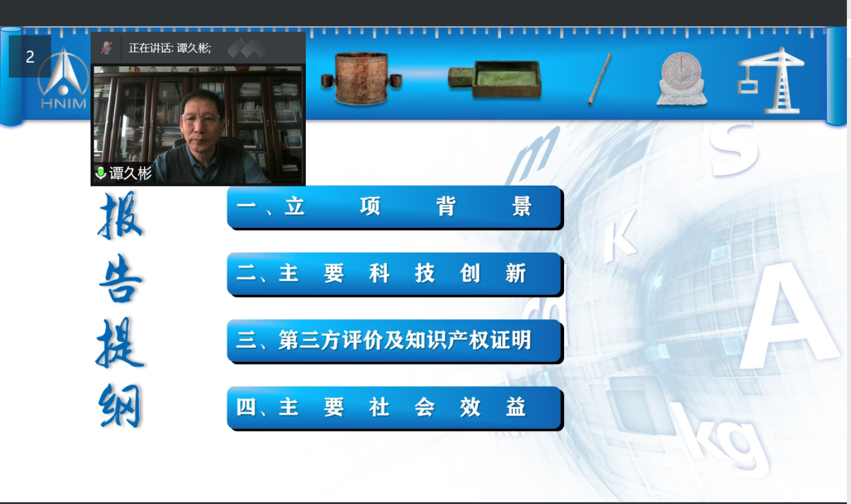
Task: Click the speaker video thumbnail
Action: (x=198, y=125)
